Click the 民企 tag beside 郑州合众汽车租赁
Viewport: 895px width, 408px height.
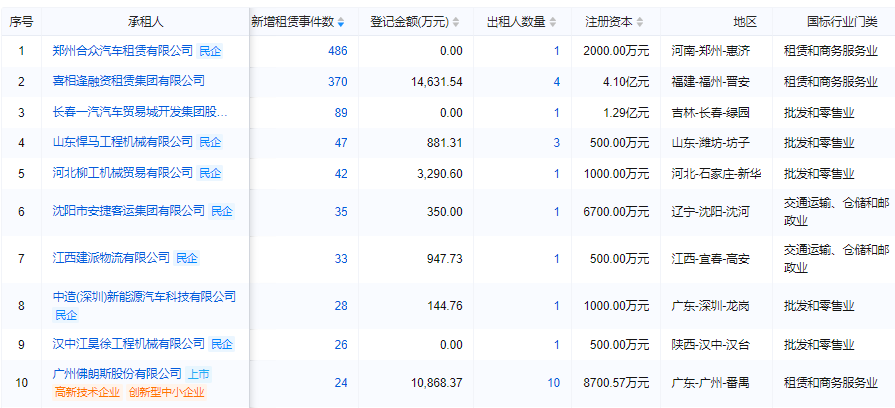click(209, 51)
